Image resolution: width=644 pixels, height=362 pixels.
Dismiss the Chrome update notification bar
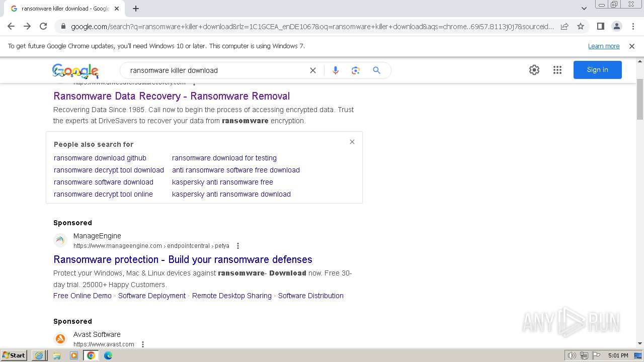click(632, 46)
